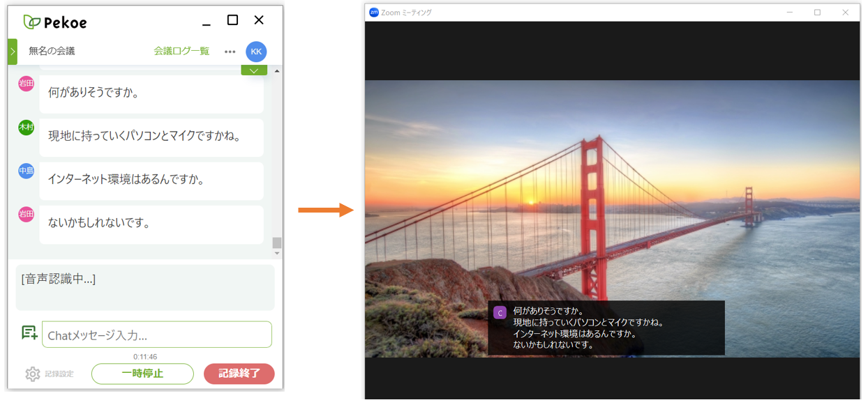Maximize the Zoom meeting window
868x407 pixels.
coord(818,13)
